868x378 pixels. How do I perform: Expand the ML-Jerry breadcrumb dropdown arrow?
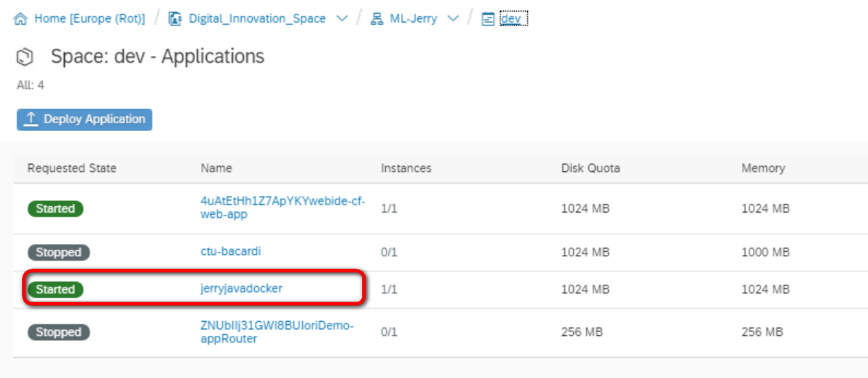[x=453, y=19]
